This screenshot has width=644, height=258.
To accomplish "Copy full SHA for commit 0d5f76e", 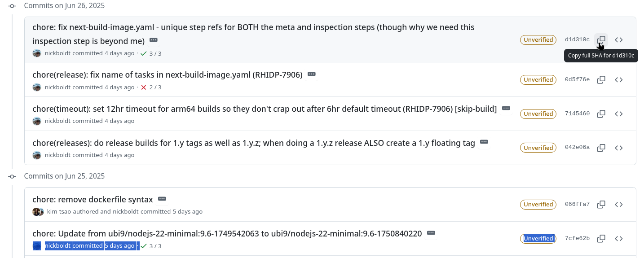I will (x=601, y=80).
